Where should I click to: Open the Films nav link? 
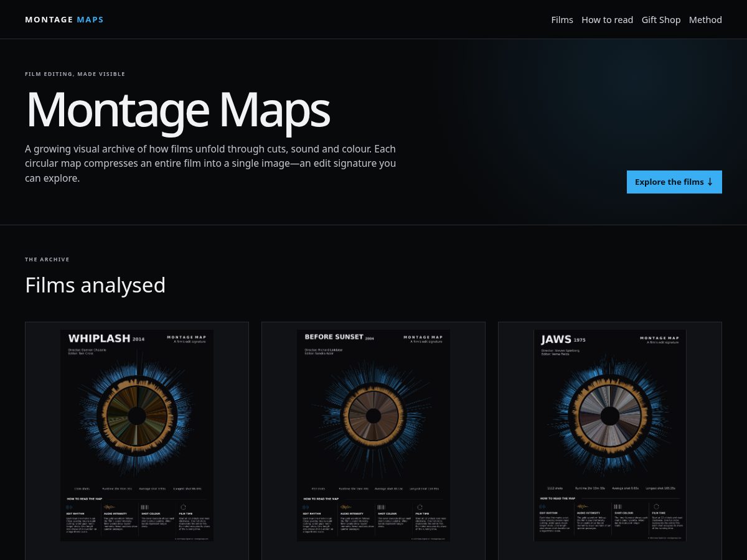click(562, 20)
